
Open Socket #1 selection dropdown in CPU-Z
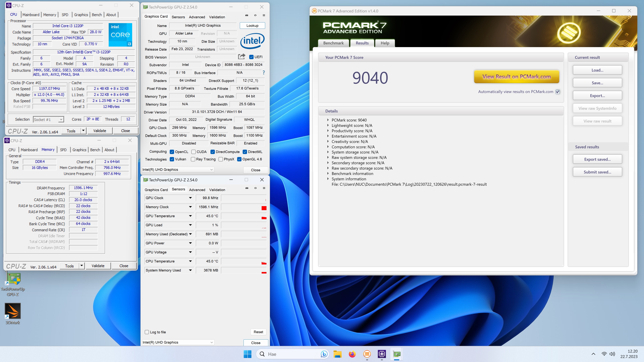(48, 119)
